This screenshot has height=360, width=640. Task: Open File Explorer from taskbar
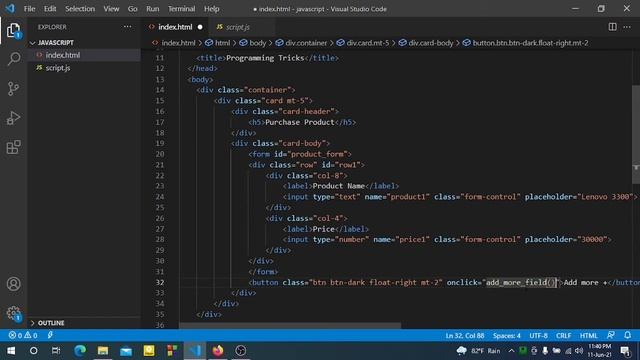(103, 351)
